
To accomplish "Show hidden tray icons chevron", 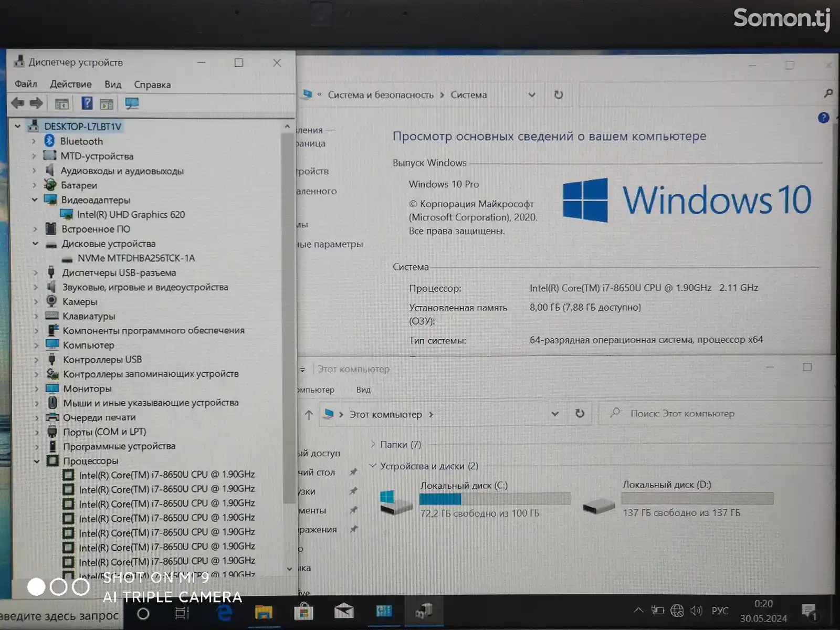I will coord(638,610).
